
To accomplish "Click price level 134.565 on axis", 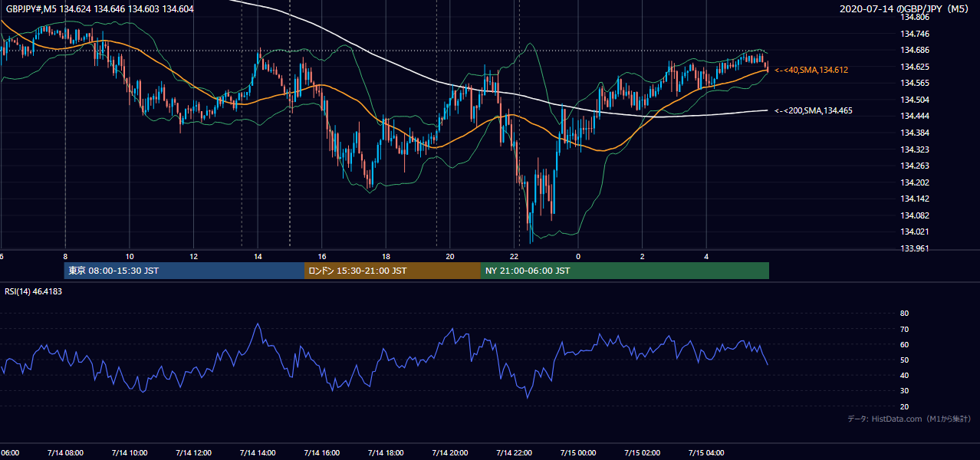I will click(914, 84).
